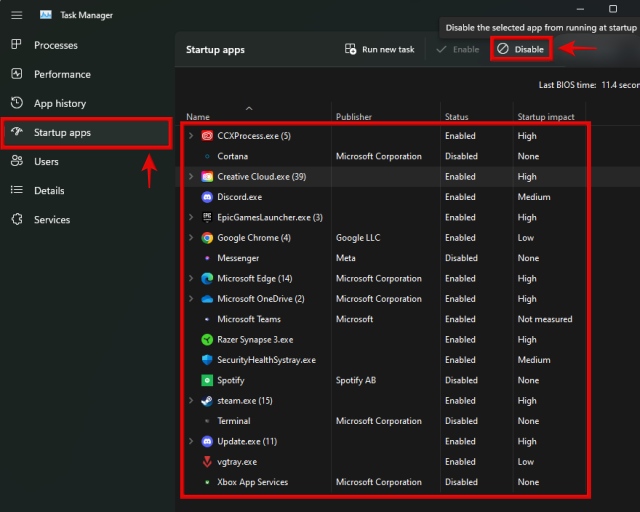The width and height of the screenshot is (640, 512).
Task: Click the Disable button
Action: pos(520,49)
